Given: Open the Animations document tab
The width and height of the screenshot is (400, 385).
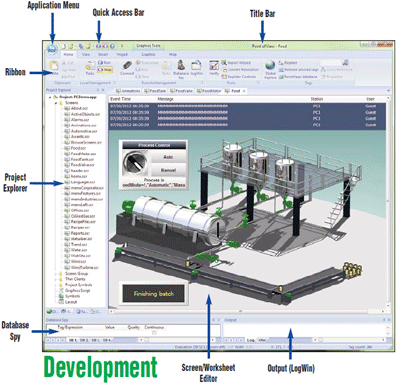Looking at the screenshot, I should [x=128, y=91].
